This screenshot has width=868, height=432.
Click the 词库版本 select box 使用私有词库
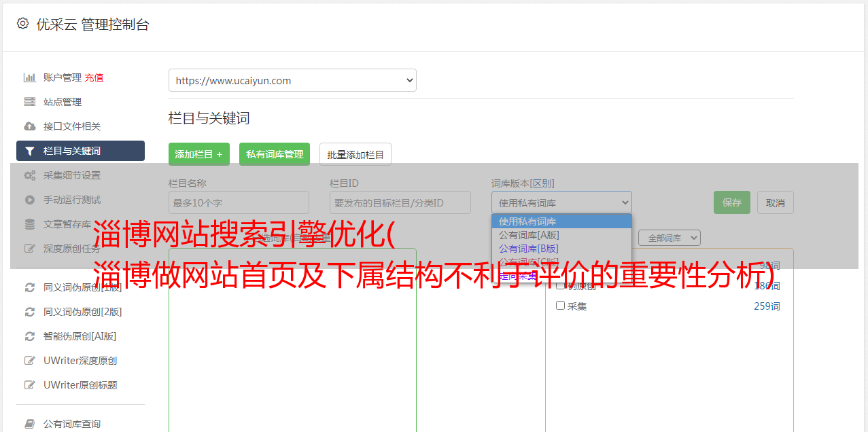(x=561, y=202)
